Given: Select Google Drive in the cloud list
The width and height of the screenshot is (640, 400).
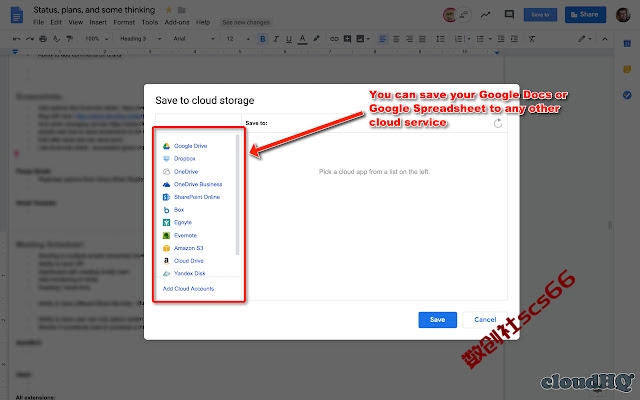Looking at the screenshot, I should [x=185, y=146].
